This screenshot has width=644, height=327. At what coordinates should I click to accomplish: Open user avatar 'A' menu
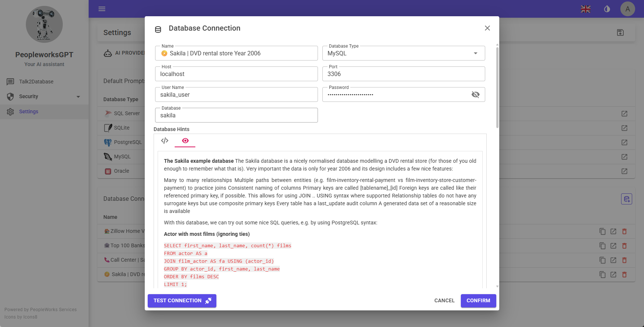click(x=628, y=9)
